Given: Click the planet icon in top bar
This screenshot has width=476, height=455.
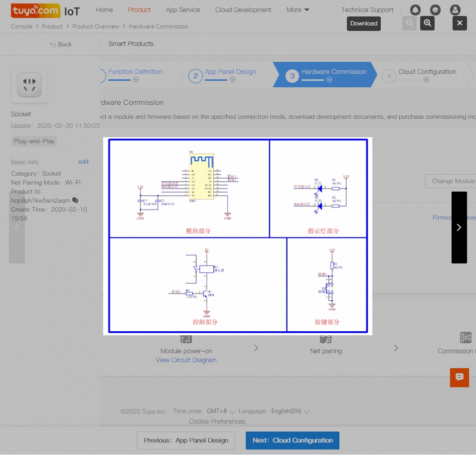Looking at the screenshot, I should click(x=435, y=10).
